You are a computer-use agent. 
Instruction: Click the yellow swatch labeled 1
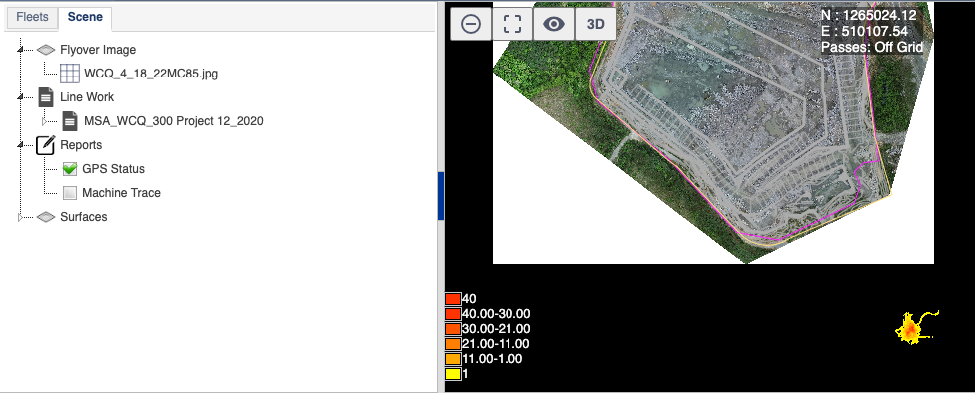(x=453, y=374)
